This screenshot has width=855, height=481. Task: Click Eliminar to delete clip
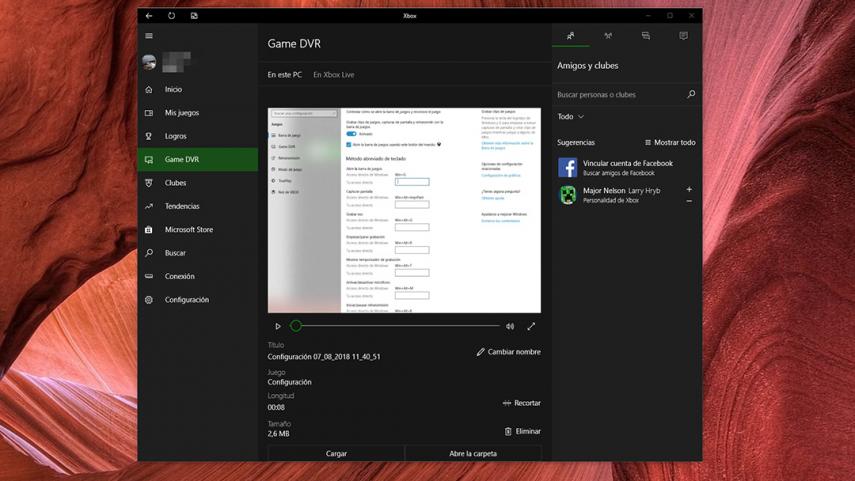(x=522, y=431)
